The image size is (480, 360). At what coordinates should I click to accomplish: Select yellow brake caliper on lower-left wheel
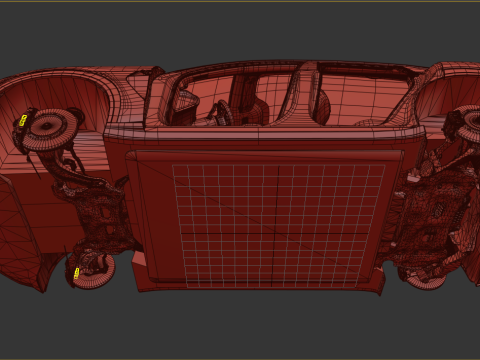pyautogui.click(x=76, y=273)
